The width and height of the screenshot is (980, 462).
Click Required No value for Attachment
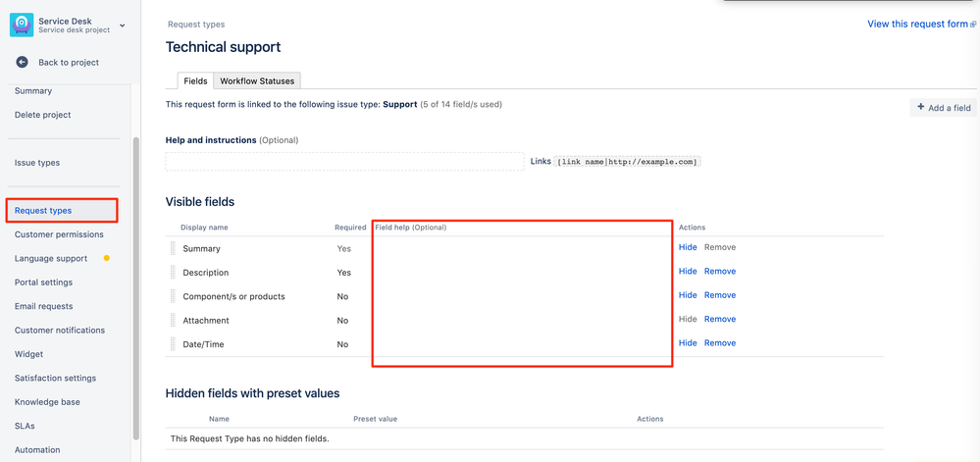342,320
